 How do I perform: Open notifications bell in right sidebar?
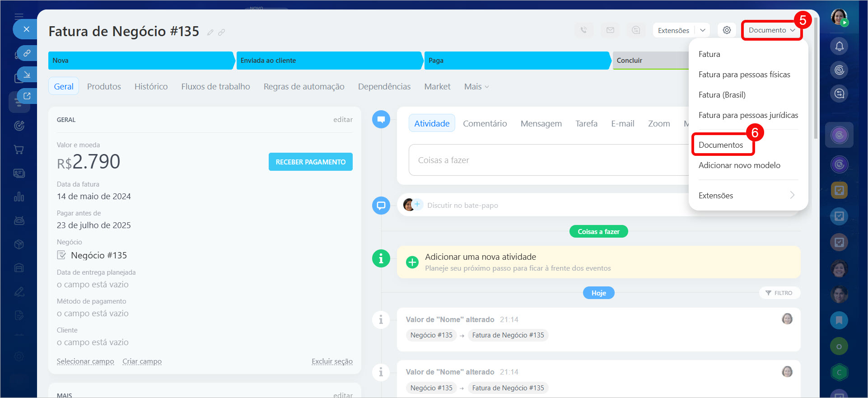[x=839, y=46]
